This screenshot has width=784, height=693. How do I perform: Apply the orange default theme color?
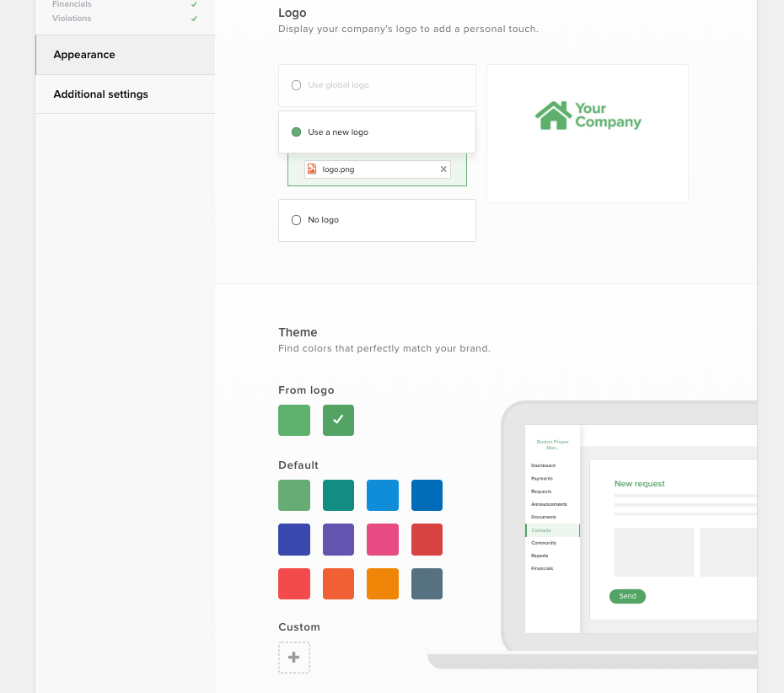(x=383, y=583)
